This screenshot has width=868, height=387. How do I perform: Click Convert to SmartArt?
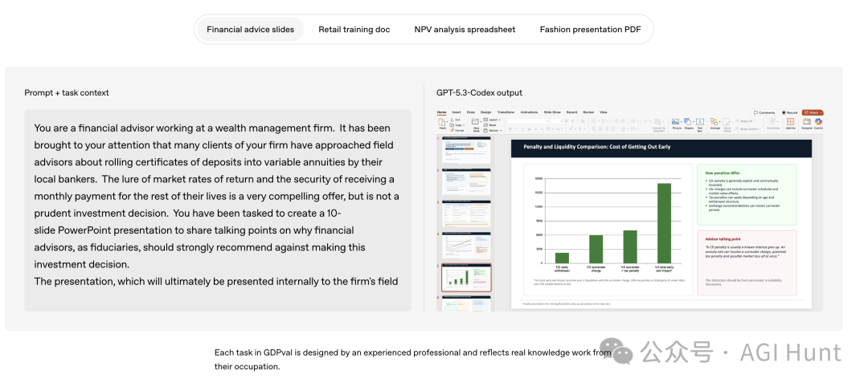659,125
